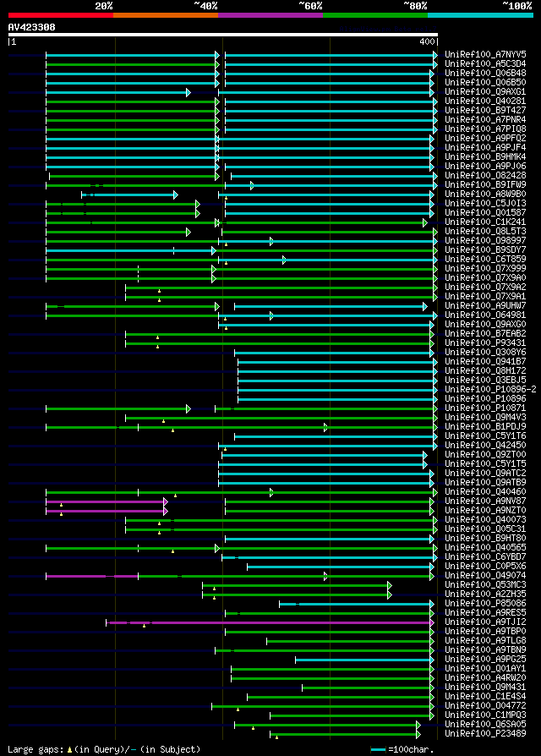This screenshot has width=541, height=756.
Task: Select hit UniRef100_A9UHW7
Action: point(485,305)
